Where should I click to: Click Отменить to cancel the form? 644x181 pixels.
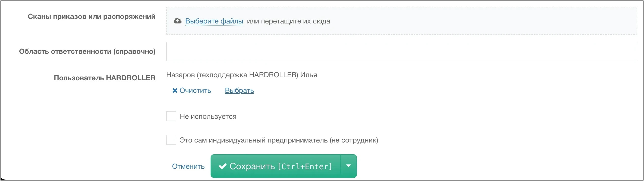point(188,166)
